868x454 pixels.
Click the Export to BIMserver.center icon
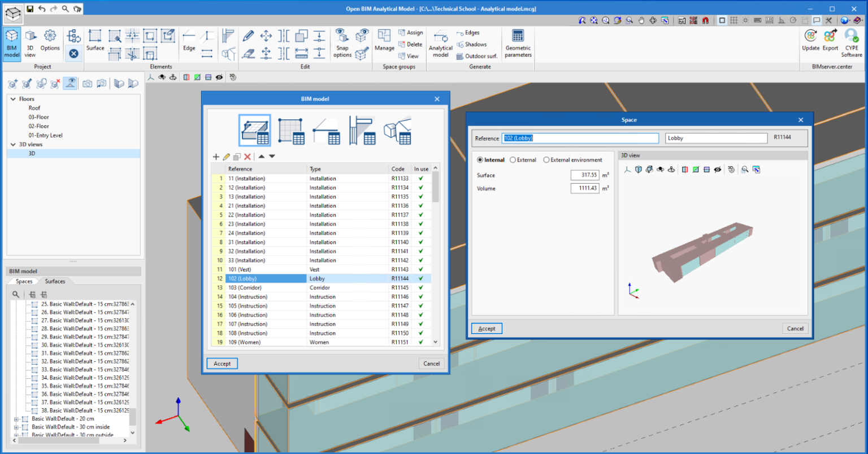(x=830, y=37)
